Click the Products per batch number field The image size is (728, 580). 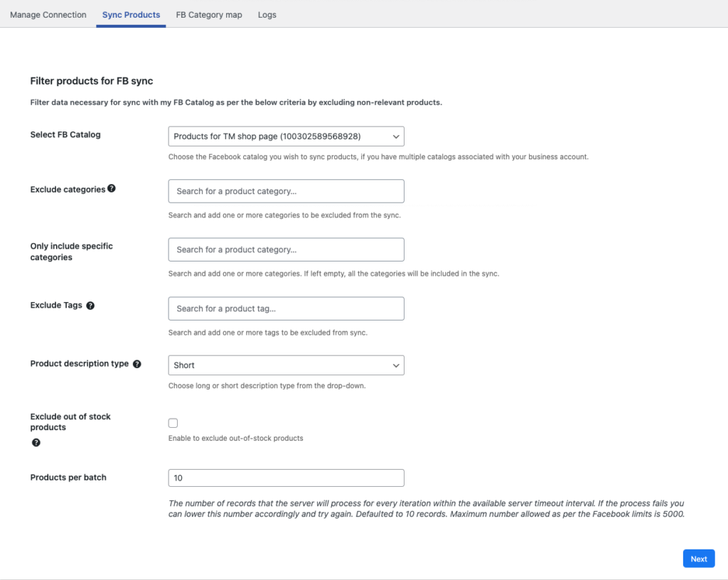(286, 478)
